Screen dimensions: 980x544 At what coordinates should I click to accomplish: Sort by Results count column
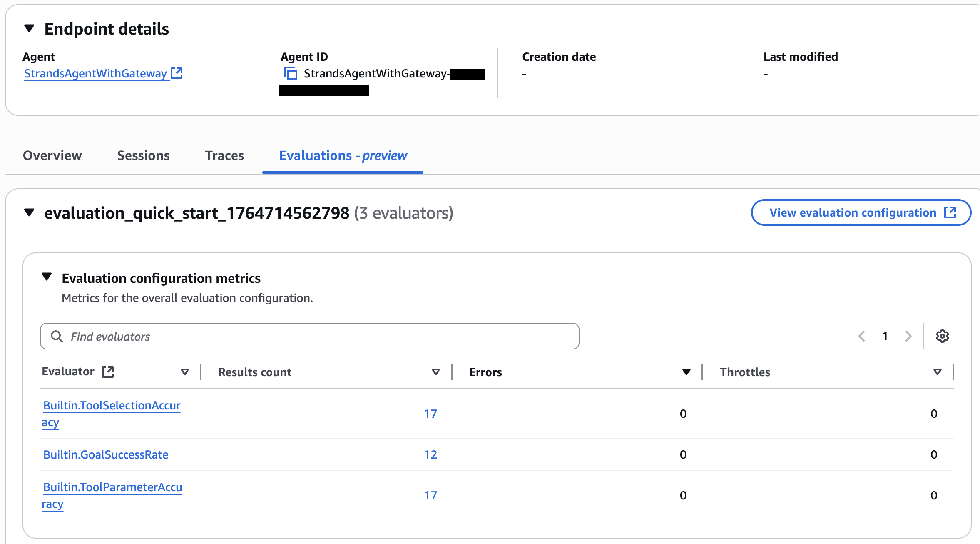pyautogui.click(x=435, y=372)
